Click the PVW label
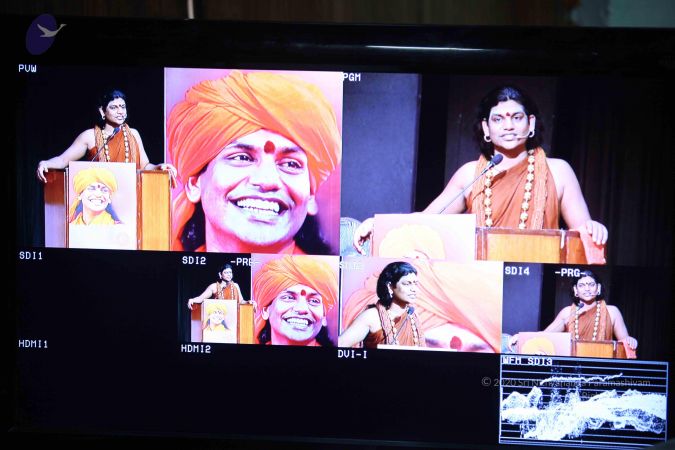 coord(27,69)
